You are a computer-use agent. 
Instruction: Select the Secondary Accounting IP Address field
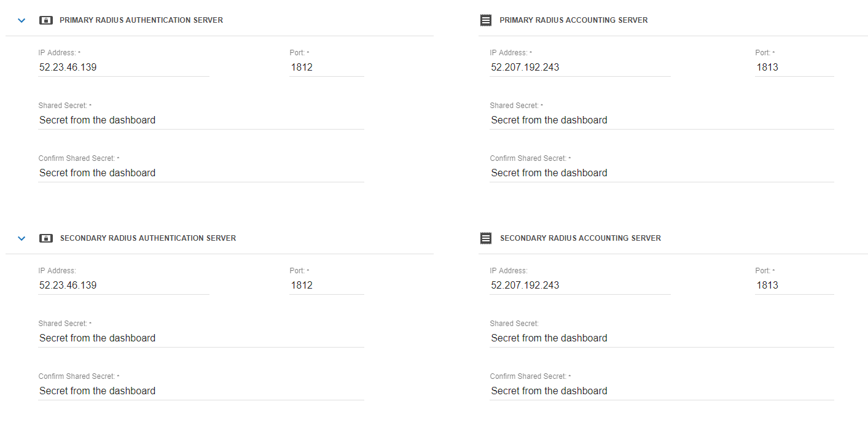point(580,286)
